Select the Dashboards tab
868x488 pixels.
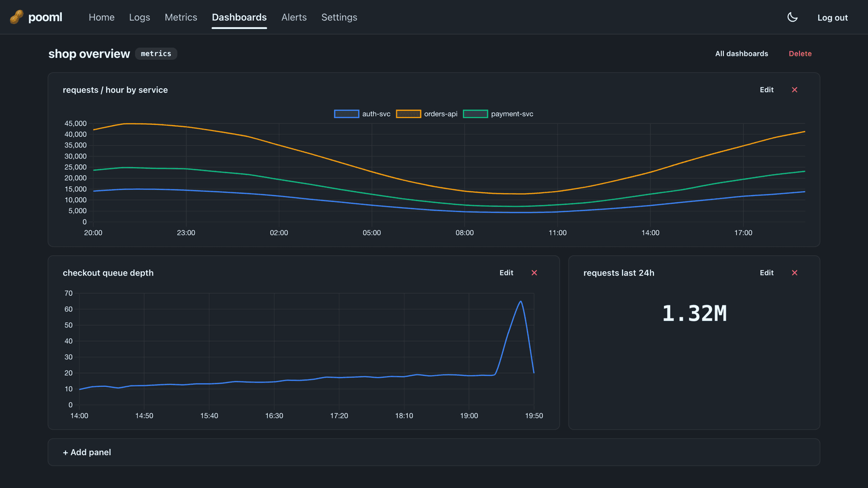[x=239, y=17]
